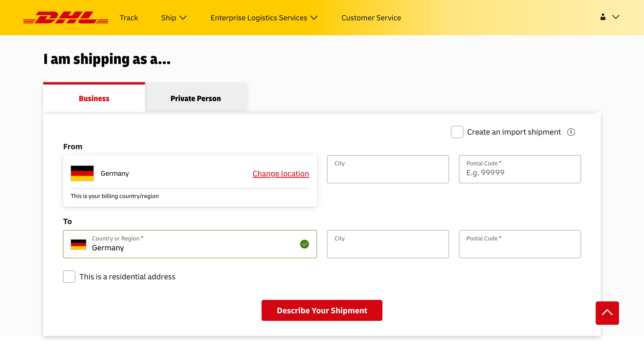The image size is (644, 348).
Task: Open the user account icon
Action: point(603,17)
